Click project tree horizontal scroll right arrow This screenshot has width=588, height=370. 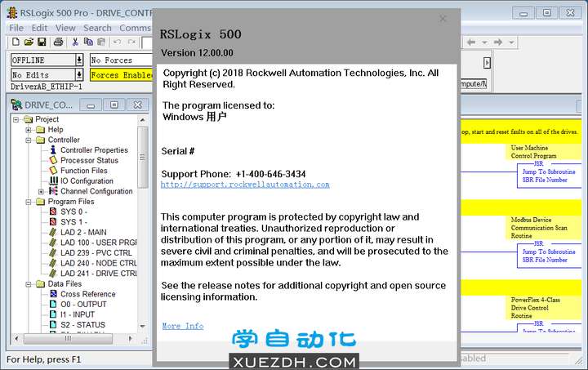(130, 339)
